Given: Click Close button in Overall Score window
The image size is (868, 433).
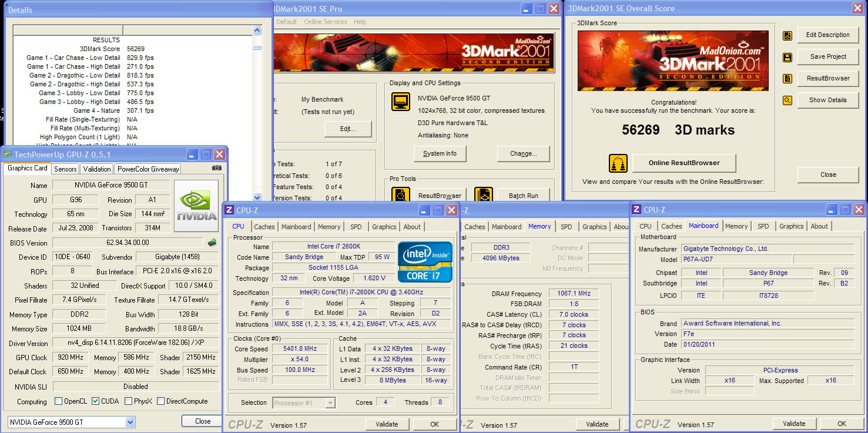Looking at the screenshot, I should tap(828, 174).
